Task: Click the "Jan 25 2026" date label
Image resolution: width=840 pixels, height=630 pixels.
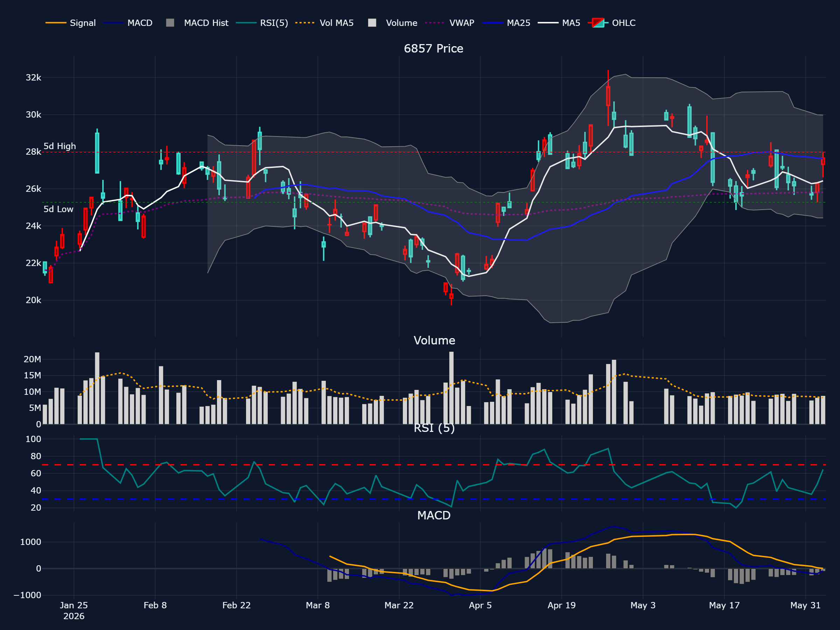Action: coord(73,611)
